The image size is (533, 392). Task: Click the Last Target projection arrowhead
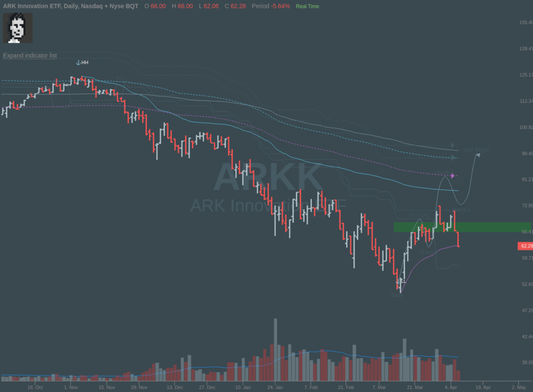point(478,155)
